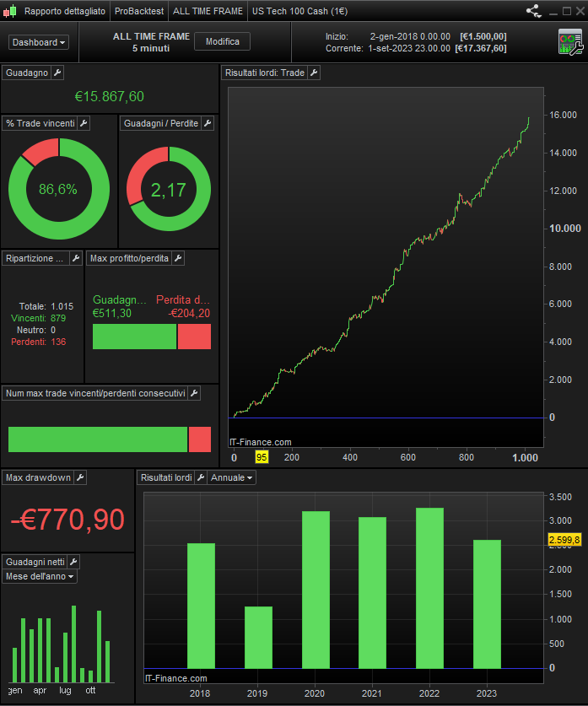Click the Max drawdown panel title
The image size is (588, 706).
tap(38, 477)
